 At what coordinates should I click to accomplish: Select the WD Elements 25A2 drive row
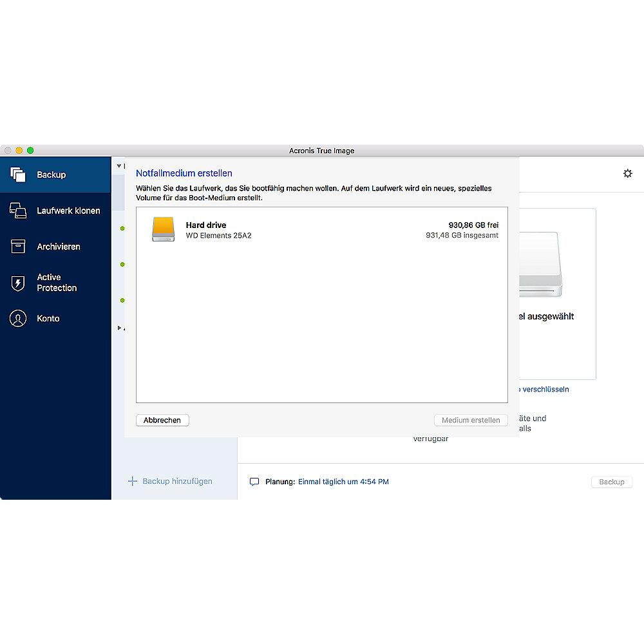tap(322, 231)
